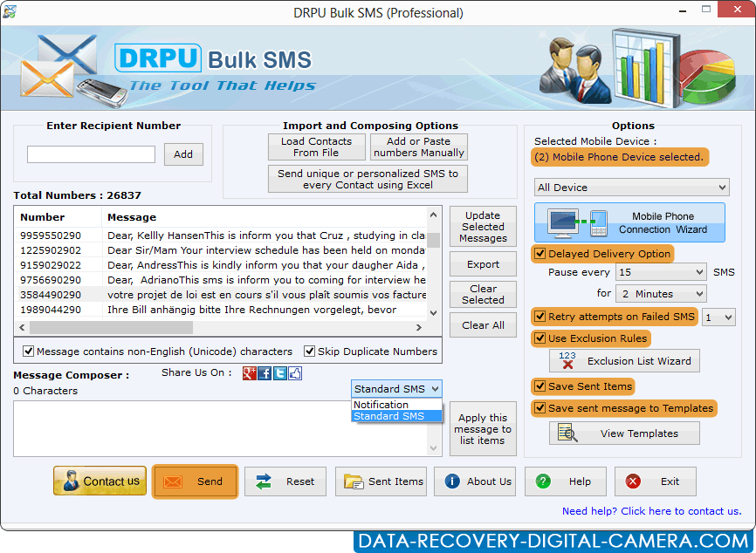Image resolution: width=756 pixels, height=553 pixels.
Task: Click the blue info icon on About Us
Action: pyautogui.click(x=452, y=481)
